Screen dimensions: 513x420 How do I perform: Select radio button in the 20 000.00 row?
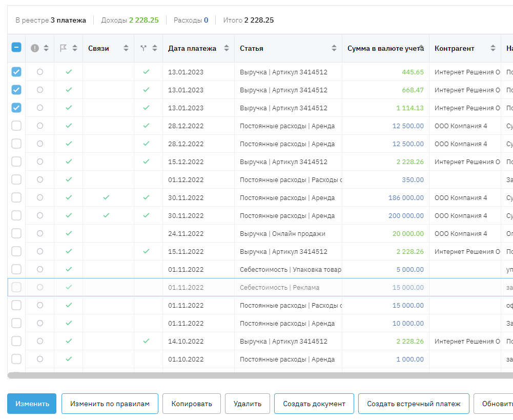[40, 233]
